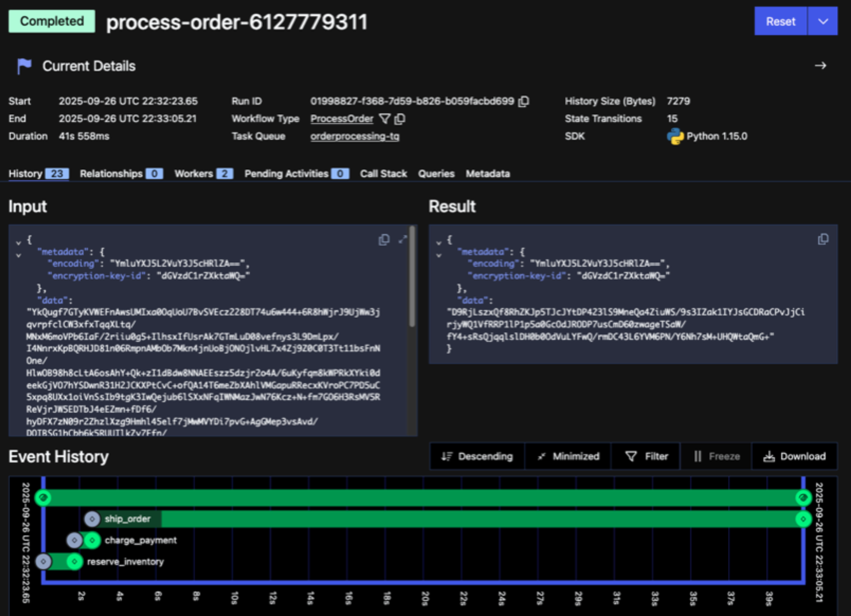
Task: Copy the workflow type ProcessOrder
Action: coord(400,119)
